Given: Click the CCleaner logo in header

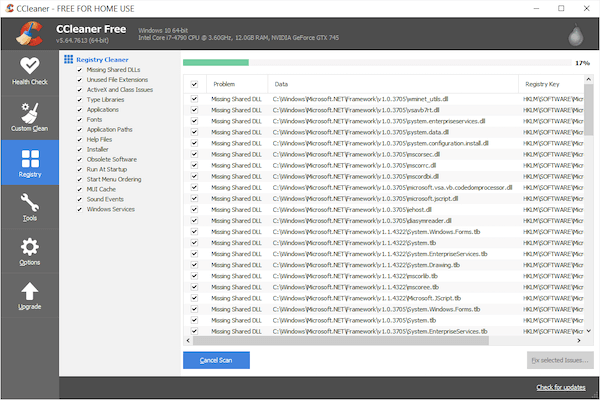Looking at the screenshot, I should 27,34.
